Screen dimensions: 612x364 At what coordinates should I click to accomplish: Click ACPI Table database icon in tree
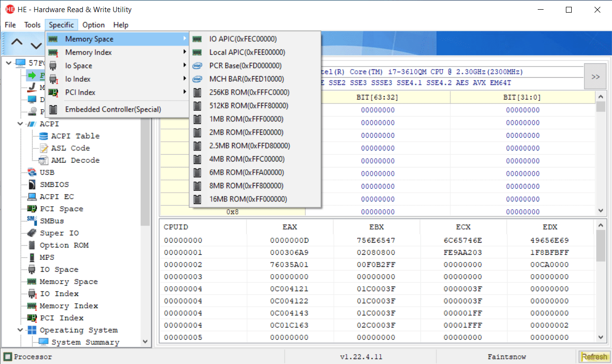click(45, 136)
